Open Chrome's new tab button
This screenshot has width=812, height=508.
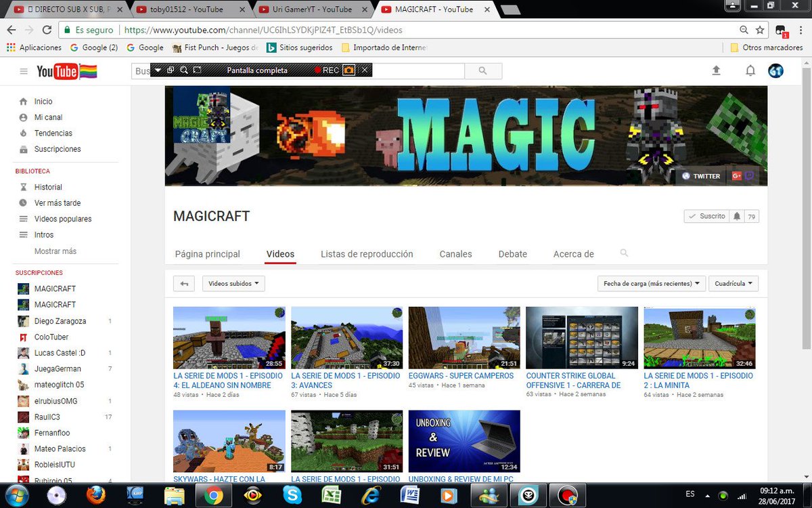pos(510,9)
